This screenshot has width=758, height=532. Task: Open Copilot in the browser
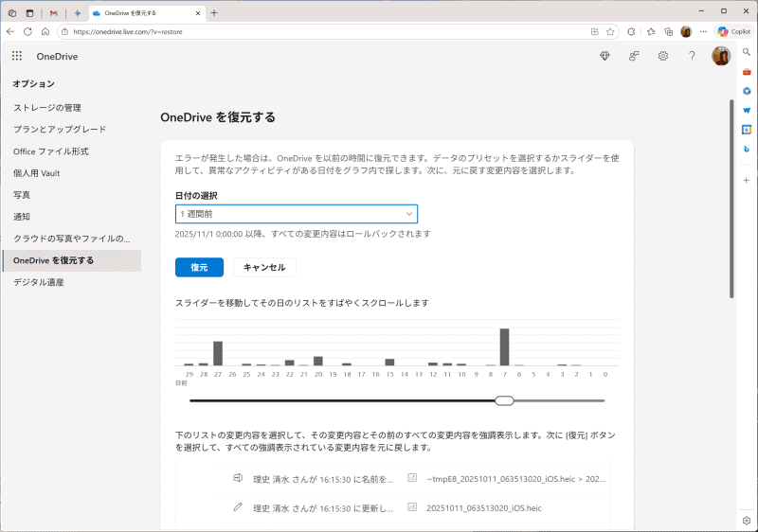point(733,32)
